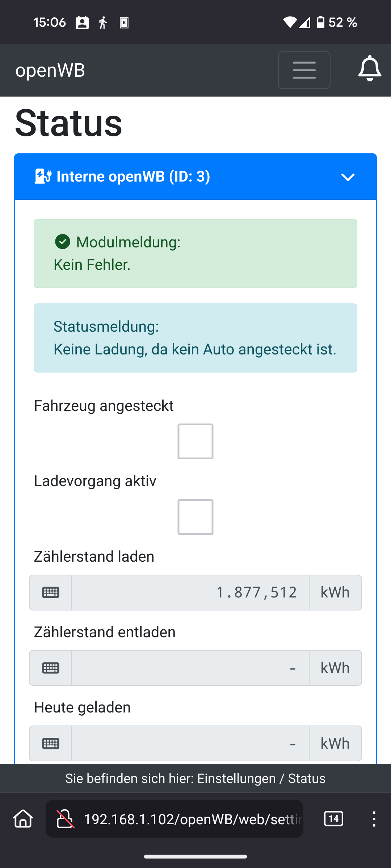The width and height of the screenshot is (391, 868).
Task: Select the Zählerstand entladen value field
Action: click(190, 668)
